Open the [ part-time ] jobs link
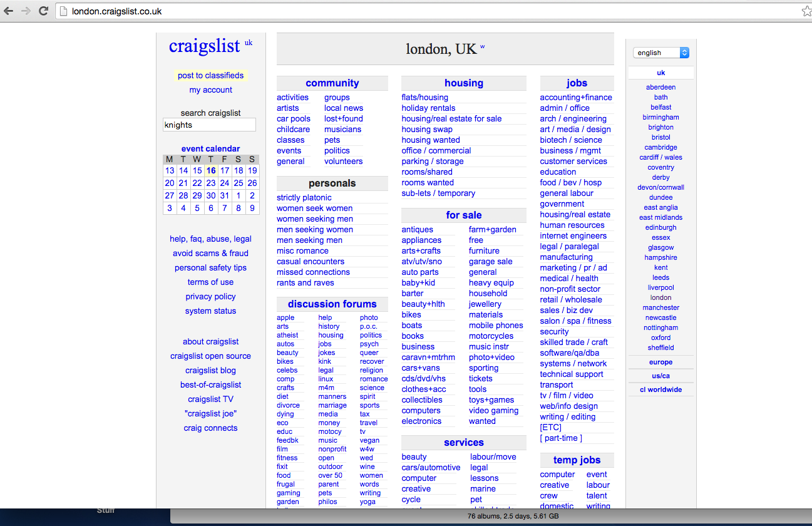 561,438
